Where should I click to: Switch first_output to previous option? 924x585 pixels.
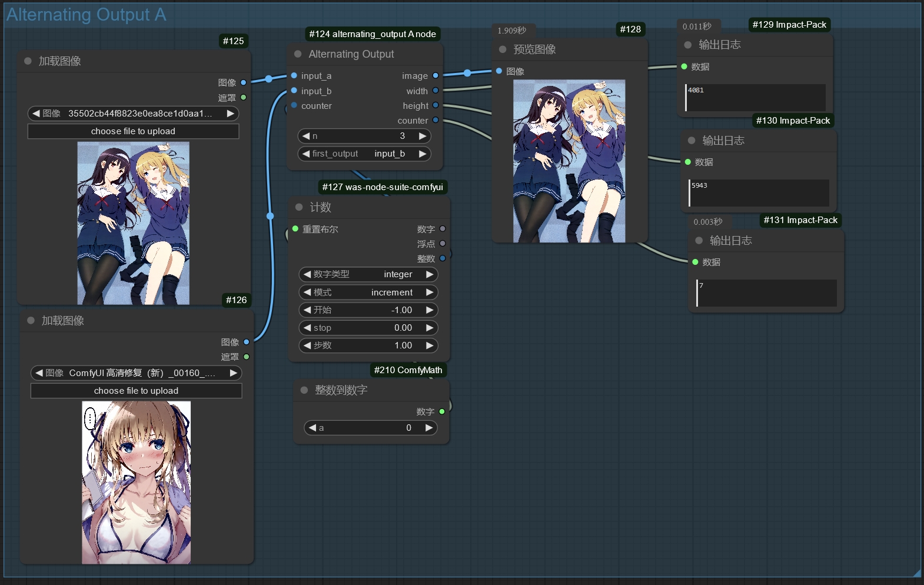point(306,154)
